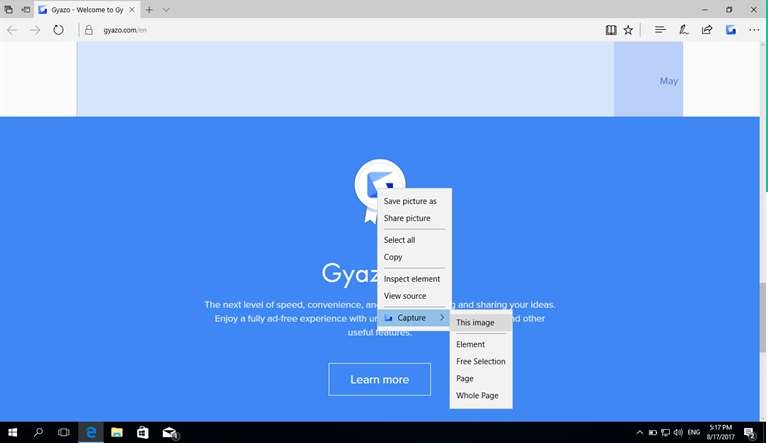Click the Edge taskbar icon

91,432
